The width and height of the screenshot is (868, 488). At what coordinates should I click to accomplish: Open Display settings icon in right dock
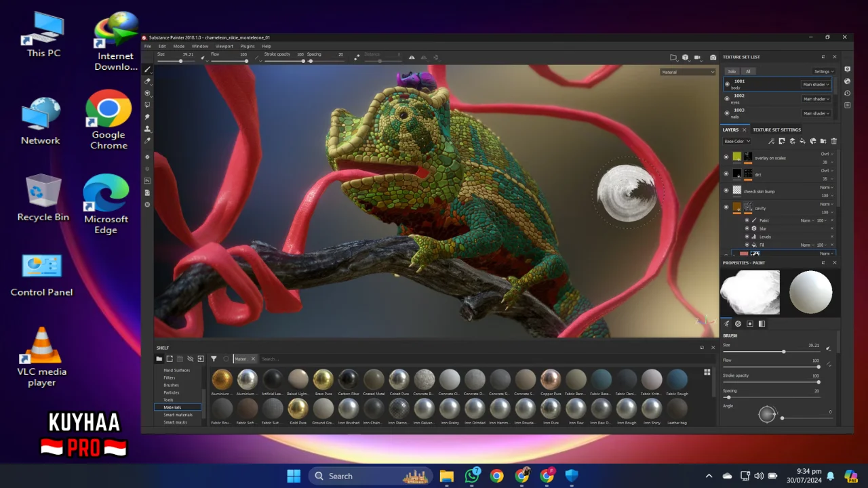click(x=847, y=69)
